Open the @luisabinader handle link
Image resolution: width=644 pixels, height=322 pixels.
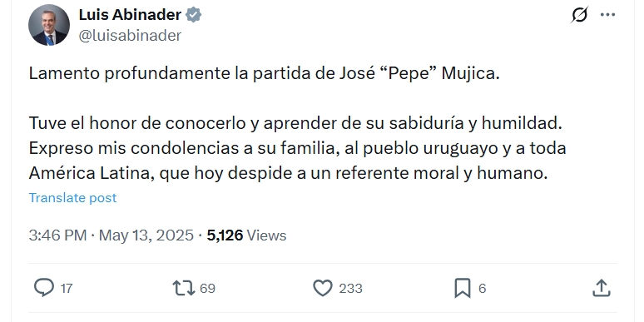pyautogui.click(x=130, y=36)
